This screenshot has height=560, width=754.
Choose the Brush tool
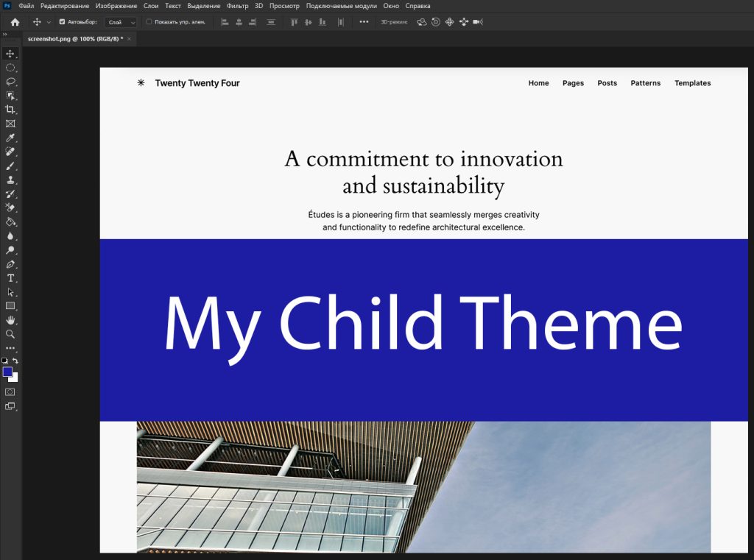coord(10,166)
